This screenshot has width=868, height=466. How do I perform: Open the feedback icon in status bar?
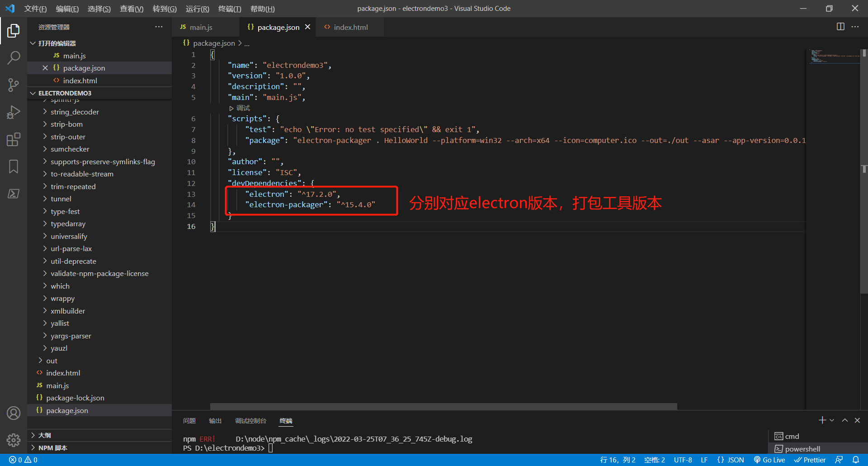pos(839,460)
